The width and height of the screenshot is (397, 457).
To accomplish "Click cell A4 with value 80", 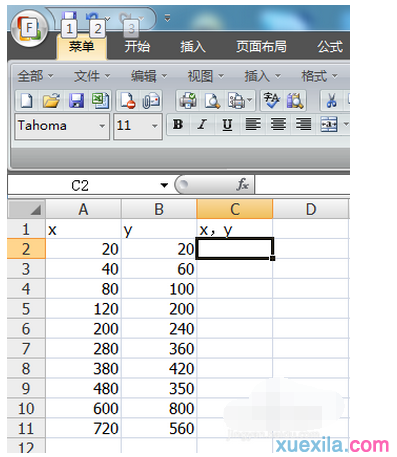I will pyautogui.click(x=83, y=289).
